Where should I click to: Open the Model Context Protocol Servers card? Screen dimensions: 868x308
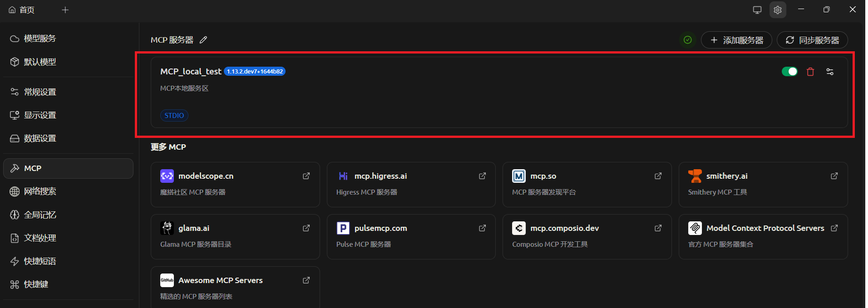(x=763, y=237)
